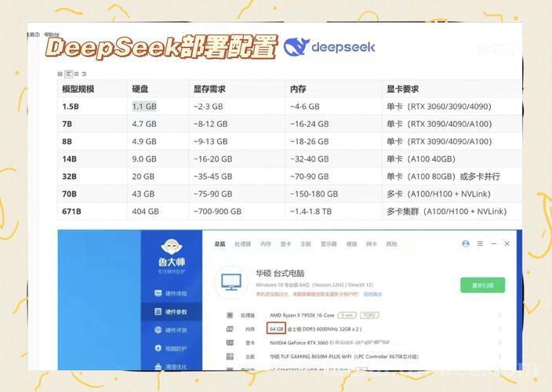Click the 内存 row memory icon
Viewport: 552px width, 392px height.
tap(230, 329)
